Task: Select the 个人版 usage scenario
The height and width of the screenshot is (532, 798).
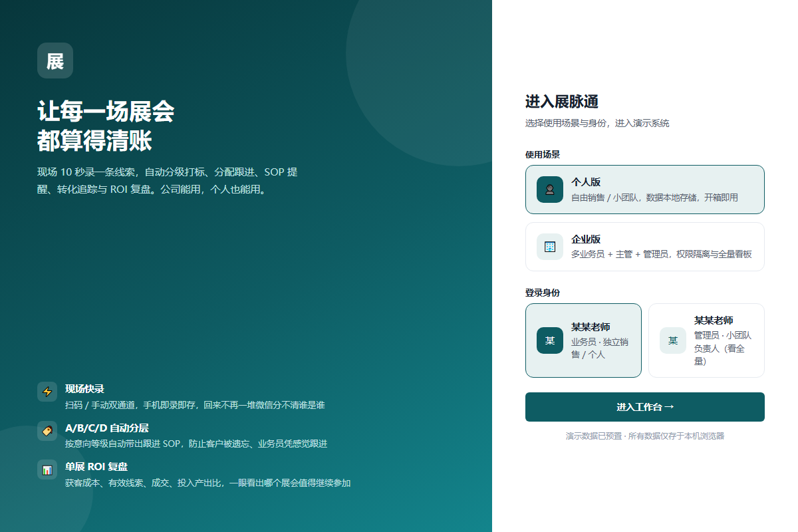Action: 645,190
